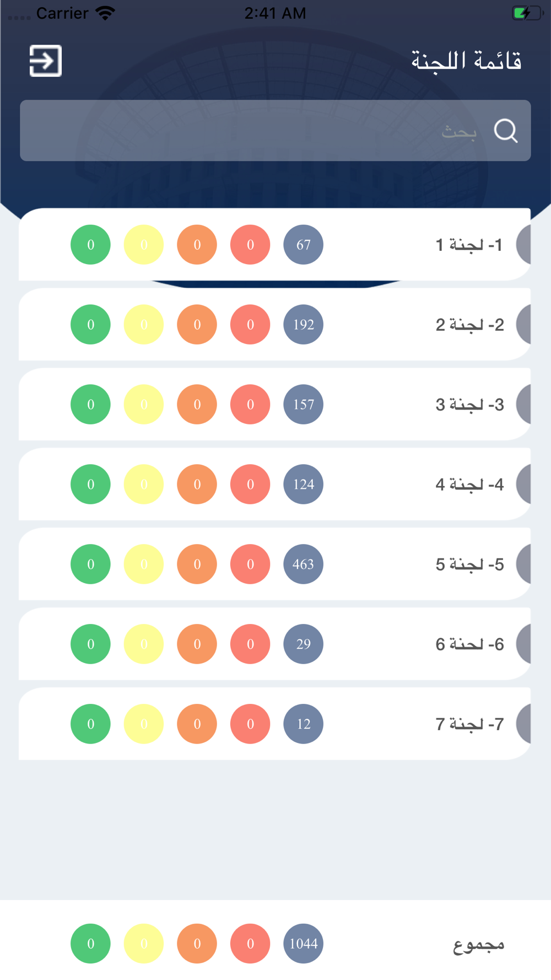Viewport: 551px width, 980px height.
Task: Click the search magnifier icon
Action: click(505, 131)
